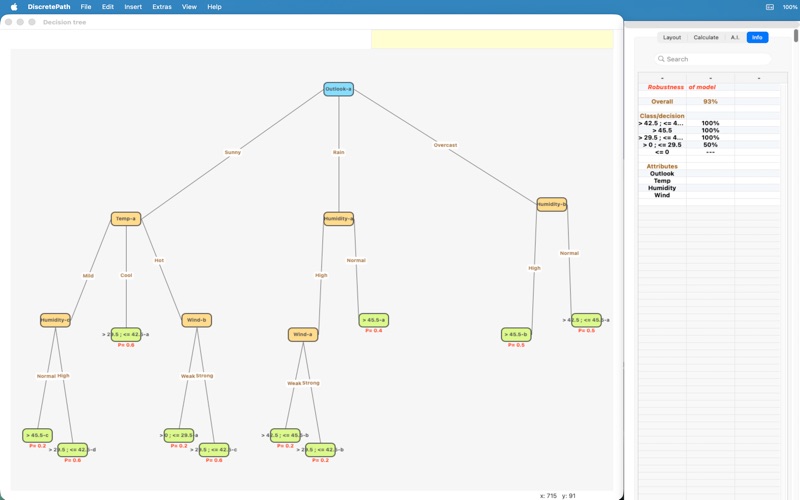This screenshot has width=800, height=500.
Task: Click the <= 0 class row
Action: pos(662,152)
